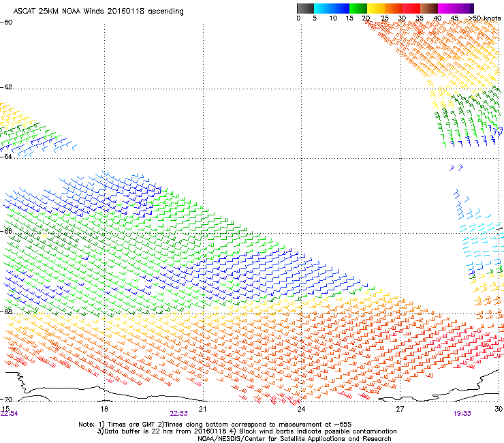Click the note 'Data buffer is 22 hrs from 20160118'

(x=166, y=431)
